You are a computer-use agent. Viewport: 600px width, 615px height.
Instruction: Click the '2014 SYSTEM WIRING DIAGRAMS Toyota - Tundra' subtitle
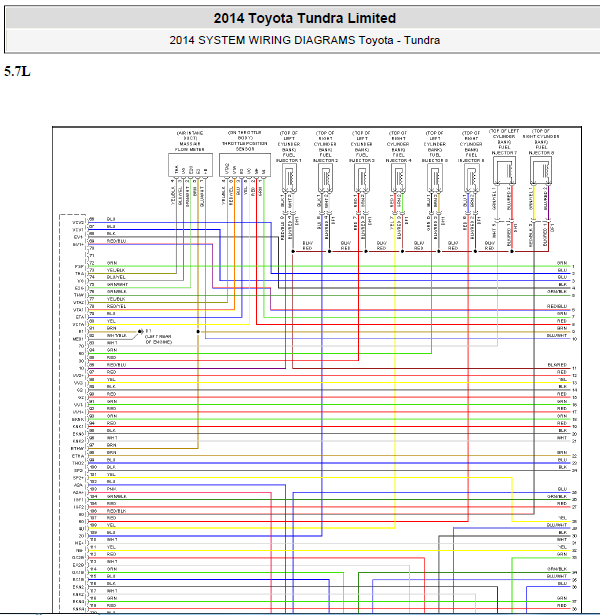[305, 40]
